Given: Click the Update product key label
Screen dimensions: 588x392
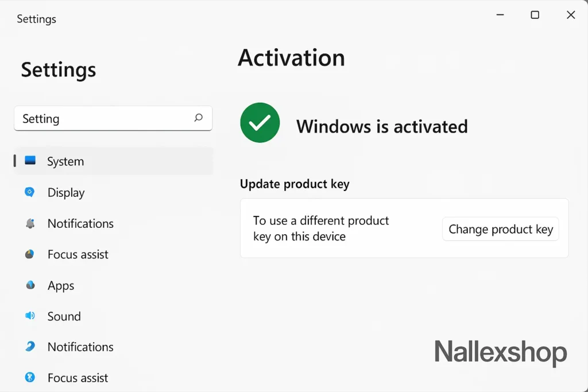Looking at the screenshot, I should 295,184.
